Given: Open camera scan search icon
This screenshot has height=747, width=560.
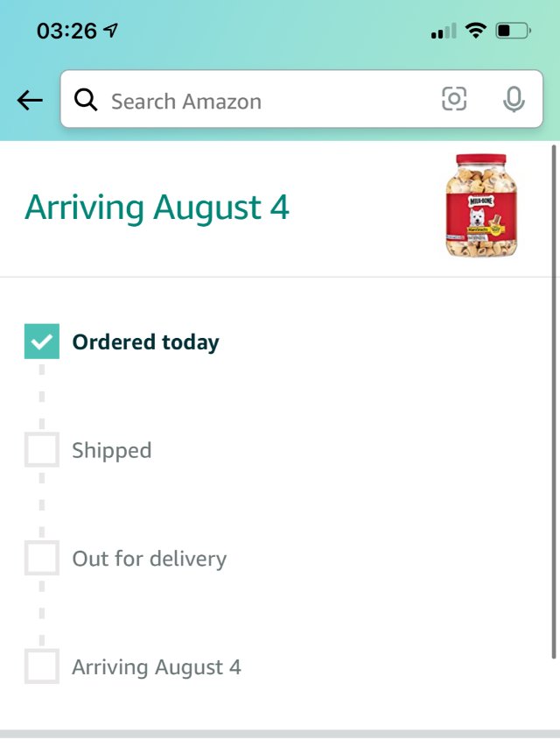Looking at the screenshot, I should coord(454,100).
